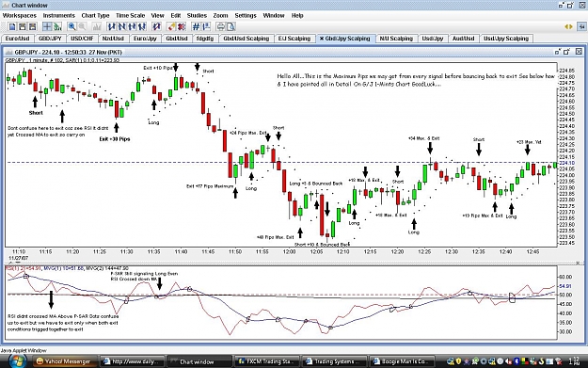Image resolution: width=588 pixels, height=368 pixels.
Task: Open the Settings menu
Action: [x=246, y=15]
